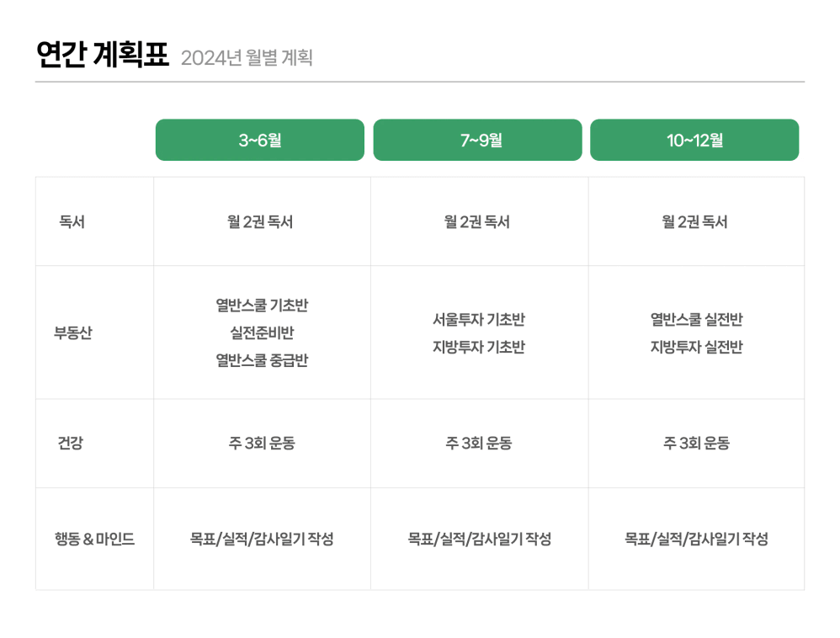Select the 부동산 row label
This screenshot has height=638, width=840.
[x=73, y=332]
